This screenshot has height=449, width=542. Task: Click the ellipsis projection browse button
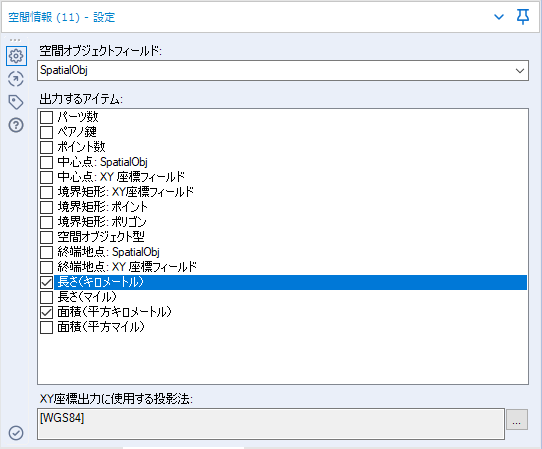[517, 419]
